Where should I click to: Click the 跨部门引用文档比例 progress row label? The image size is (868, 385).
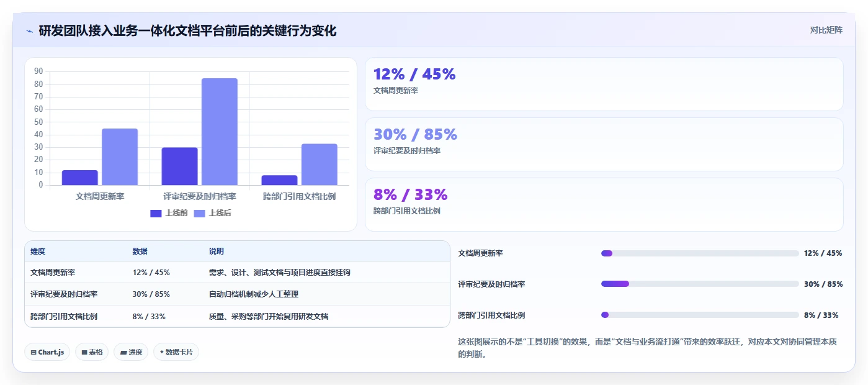click(x=491, y=315)
